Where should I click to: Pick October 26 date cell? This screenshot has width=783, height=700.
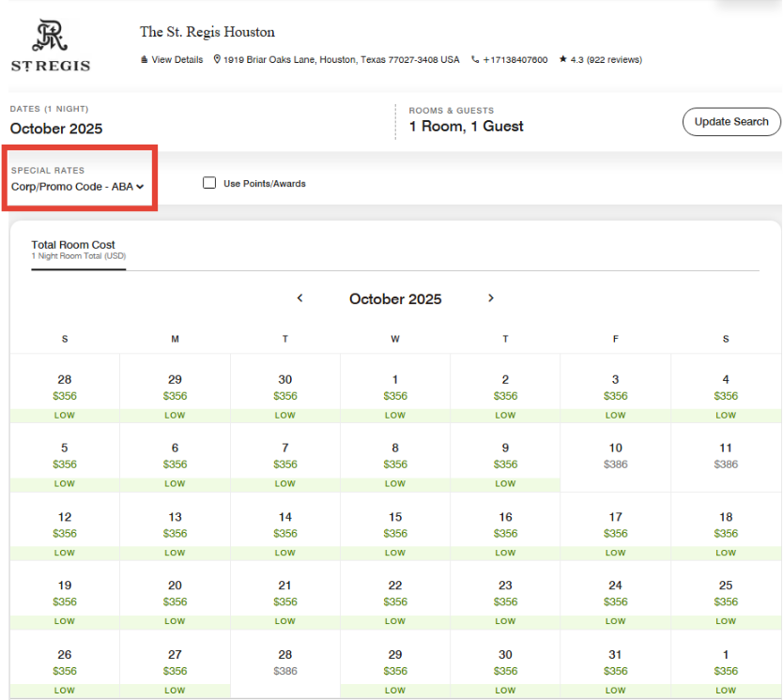tap(65, 664)
